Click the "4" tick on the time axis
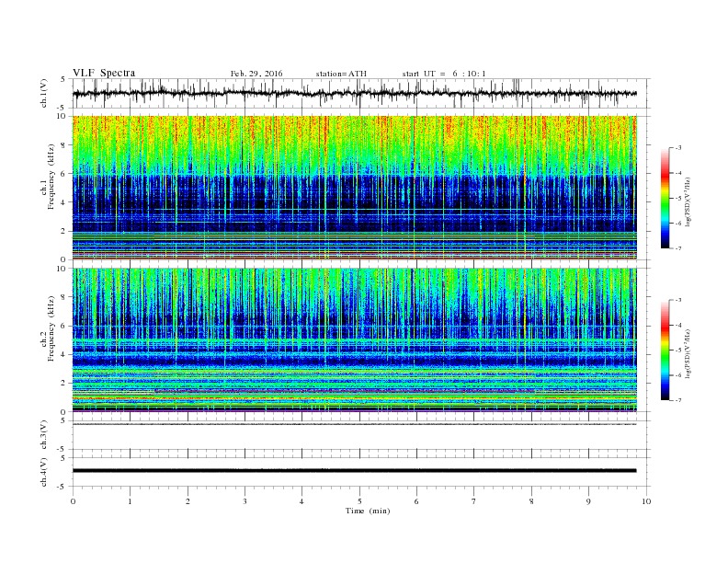 point(301,501)
